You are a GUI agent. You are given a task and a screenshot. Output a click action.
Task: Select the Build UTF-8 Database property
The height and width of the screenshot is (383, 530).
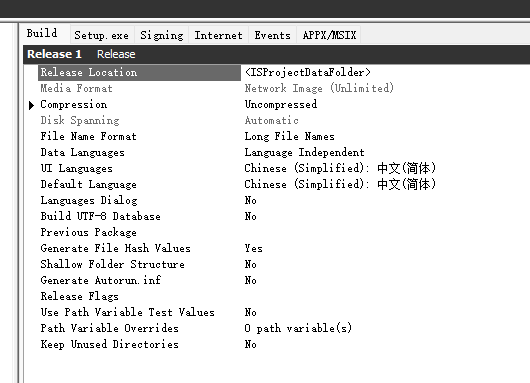(100, 216)
